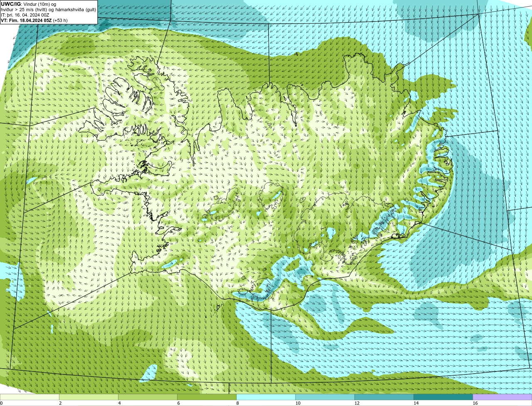Click the text 'hviður > 25 m/s (hvítt) og hámarkshviða (gult)'
Screen dimensions: 532x406
click(48, 10)
